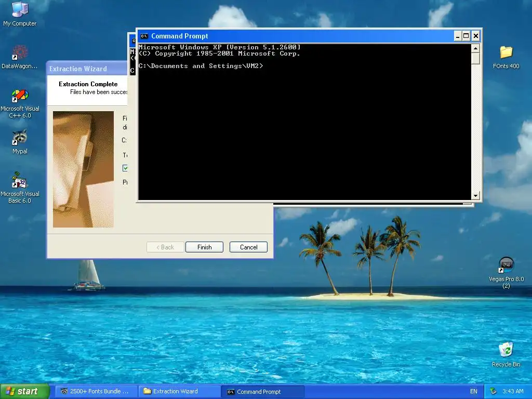Click Cancel in Extraction Wizard

[x=249, y=247]
